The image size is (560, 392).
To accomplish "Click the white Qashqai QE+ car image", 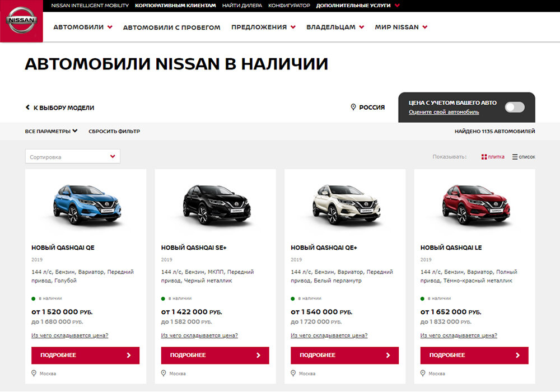I will [x=346, y=204].
